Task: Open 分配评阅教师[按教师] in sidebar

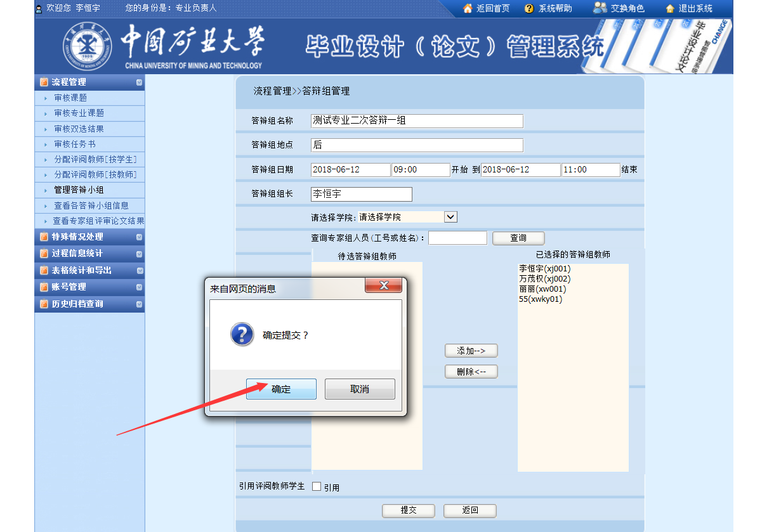Action: tap(95, 174)
